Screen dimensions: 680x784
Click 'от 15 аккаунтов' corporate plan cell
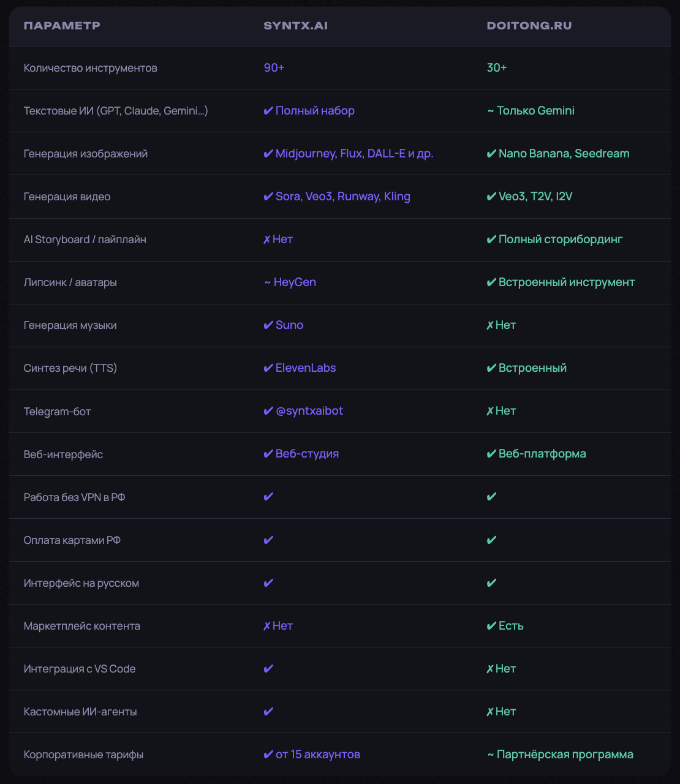coord(317,754)
